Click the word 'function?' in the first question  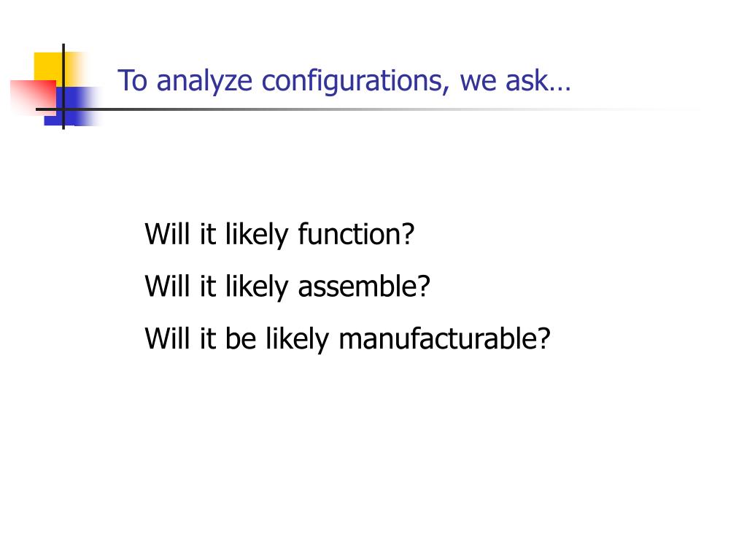point(356,234)
